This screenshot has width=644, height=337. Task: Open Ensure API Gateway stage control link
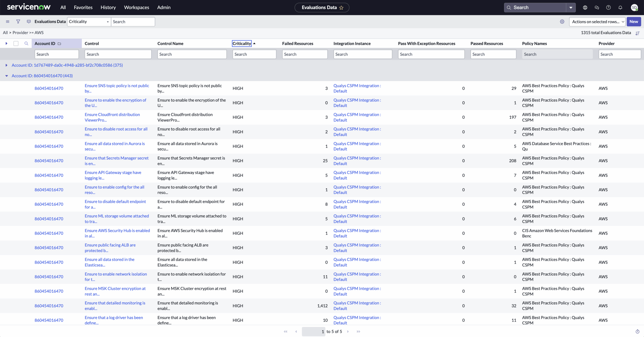[113, 175]
